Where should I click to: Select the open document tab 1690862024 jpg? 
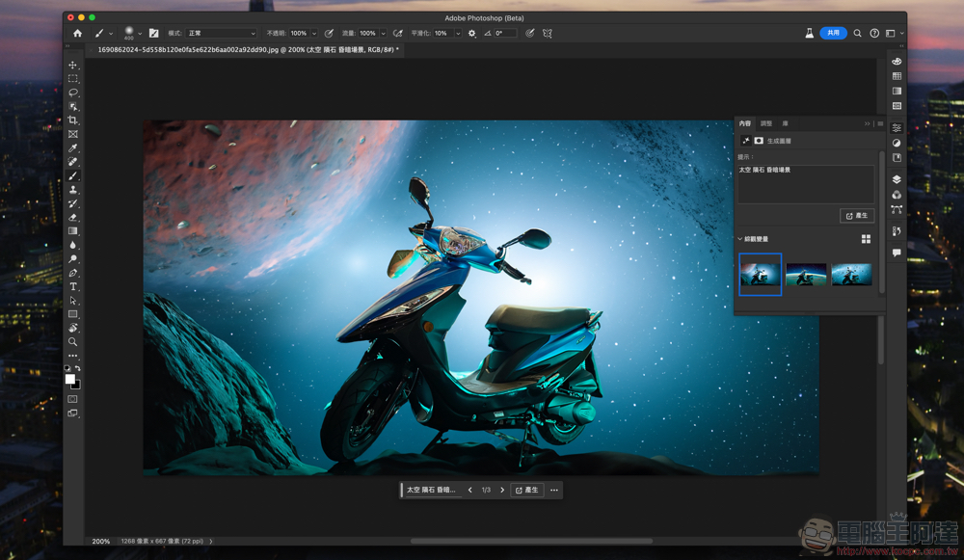tap(248, 49)
